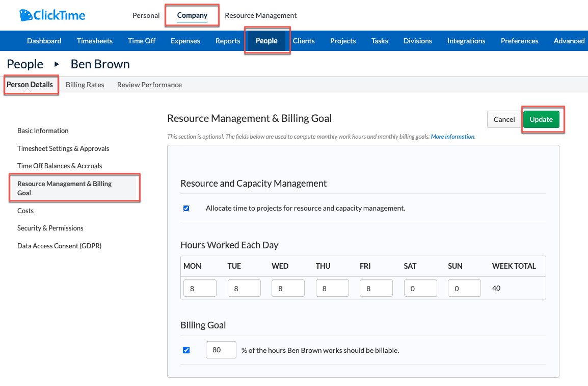The height and width of the screenshot is (386, 588).
Task: Click the ClickTime logo
Action: pyautogui.click(x=52, y=15)
